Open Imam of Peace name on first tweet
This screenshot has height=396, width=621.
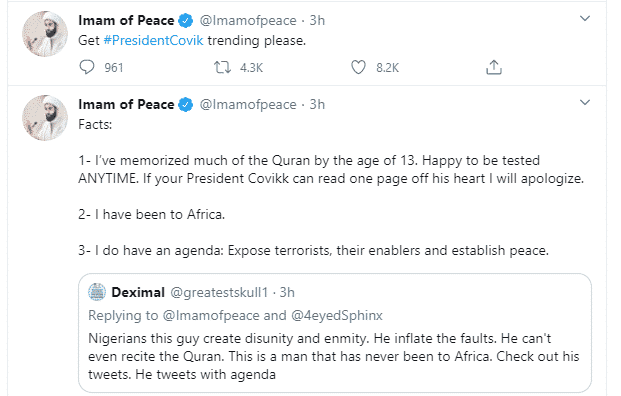pyautogui.click(x=126, y=21)
